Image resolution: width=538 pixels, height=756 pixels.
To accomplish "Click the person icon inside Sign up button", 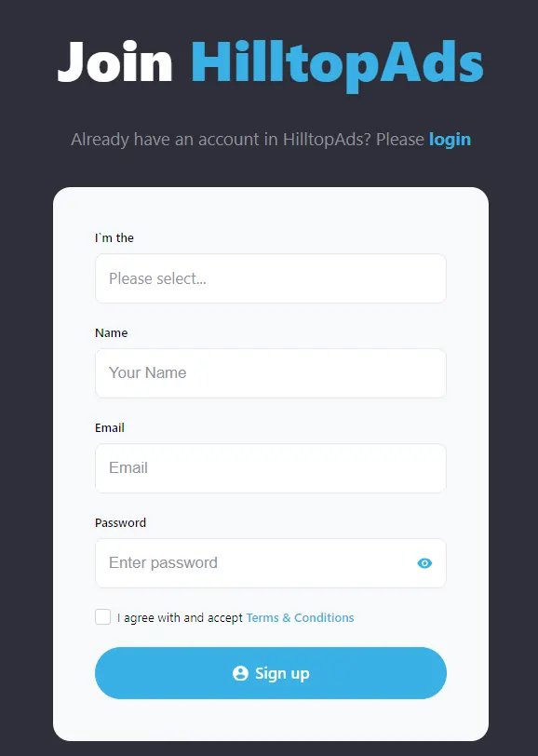I will (x=239, y=672).
